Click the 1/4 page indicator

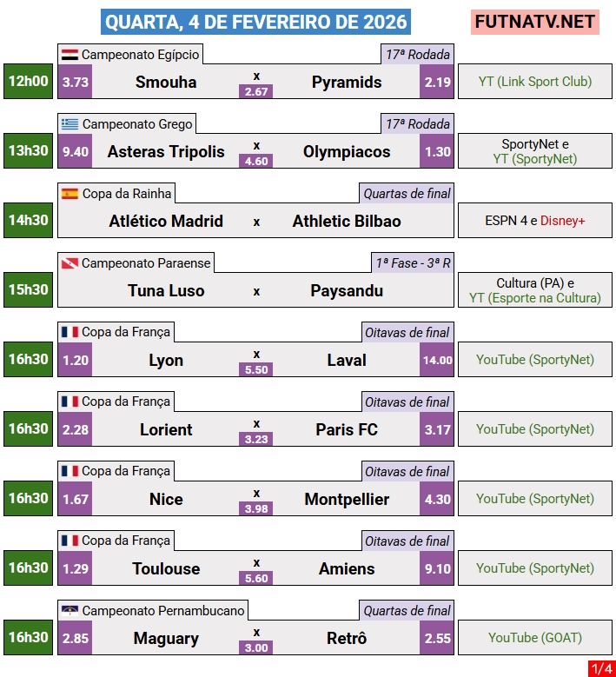pos(600,668)
